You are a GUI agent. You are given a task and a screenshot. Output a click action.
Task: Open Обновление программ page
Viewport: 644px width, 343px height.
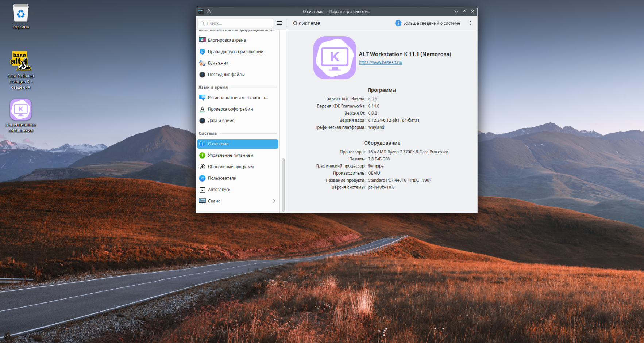click(238, 167)
